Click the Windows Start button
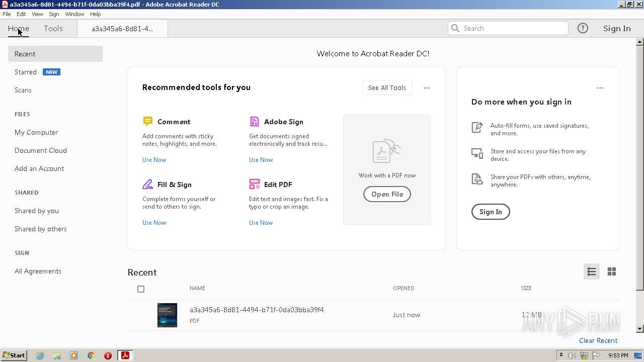The image size is (644, 362). [14, 355]
